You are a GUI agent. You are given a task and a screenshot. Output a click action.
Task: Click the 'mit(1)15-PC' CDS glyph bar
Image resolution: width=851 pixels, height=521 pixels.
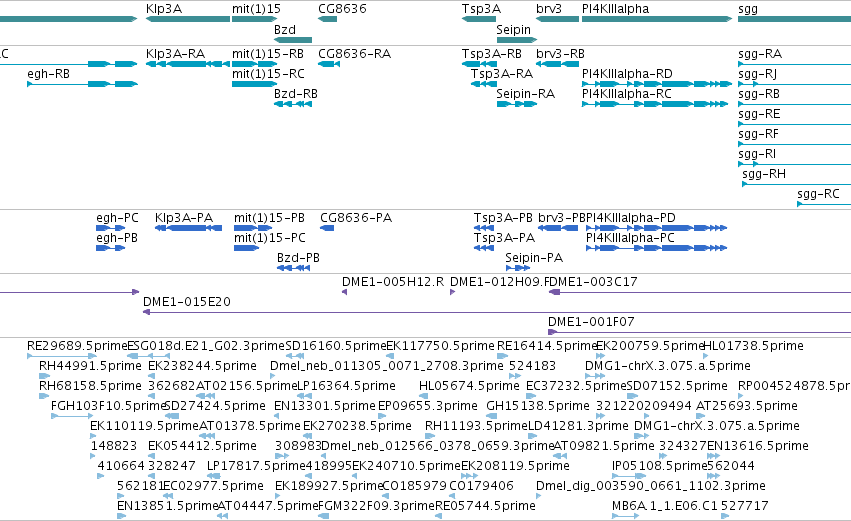[x=246, y=248]
